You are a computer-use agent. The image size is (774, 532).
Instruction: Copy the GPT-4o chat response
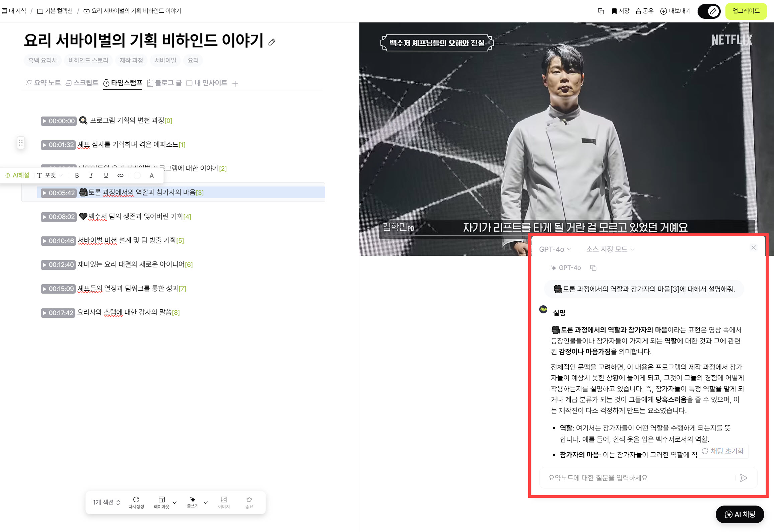coord(593,268)
